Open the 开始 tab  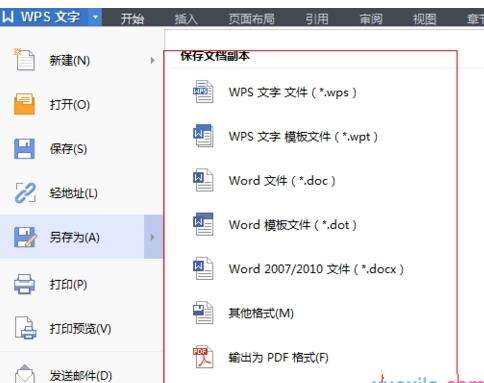(x=132, y=18)
